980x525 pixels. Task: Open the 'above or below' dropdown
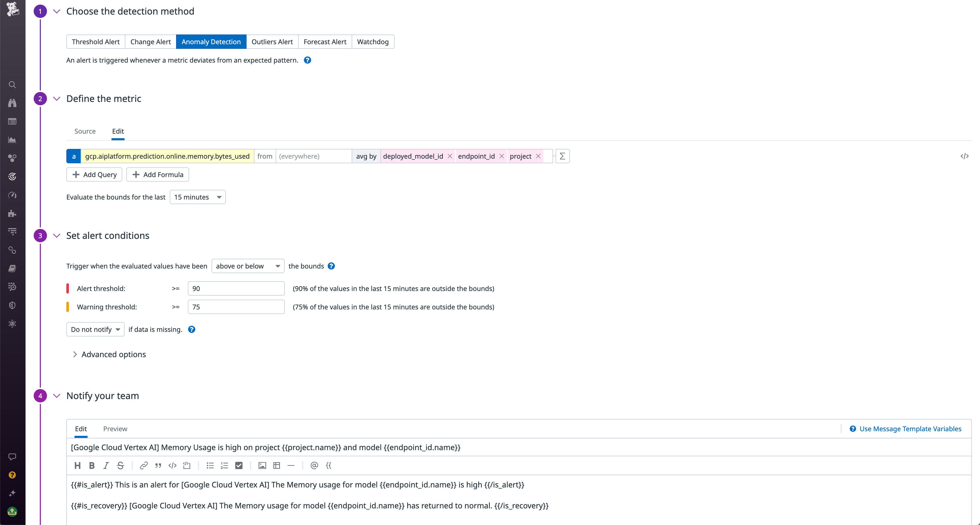click(248, 266)
